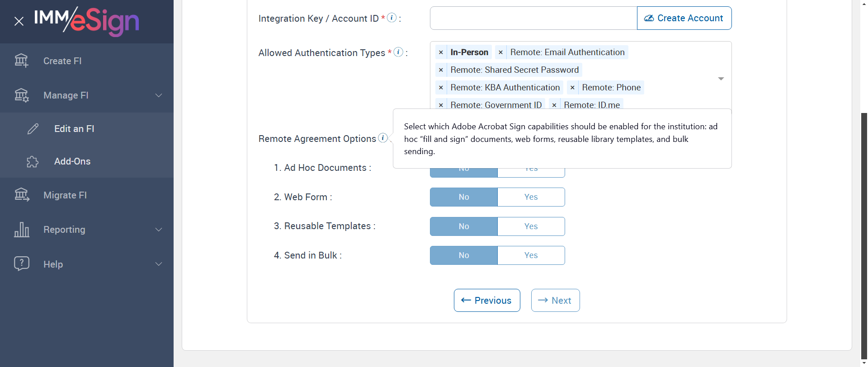Click the Add-Ons puzzle piece icon
The height and width of the screenshot is (367, 868).
(x=33, y=161)
